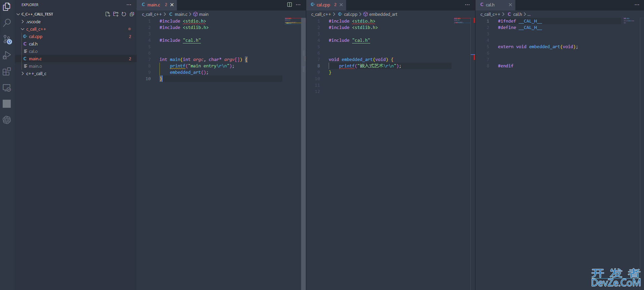Screen dimensions: 644x290
Task: Open more actions for cal.h editor group
Action: coord(637,5)
